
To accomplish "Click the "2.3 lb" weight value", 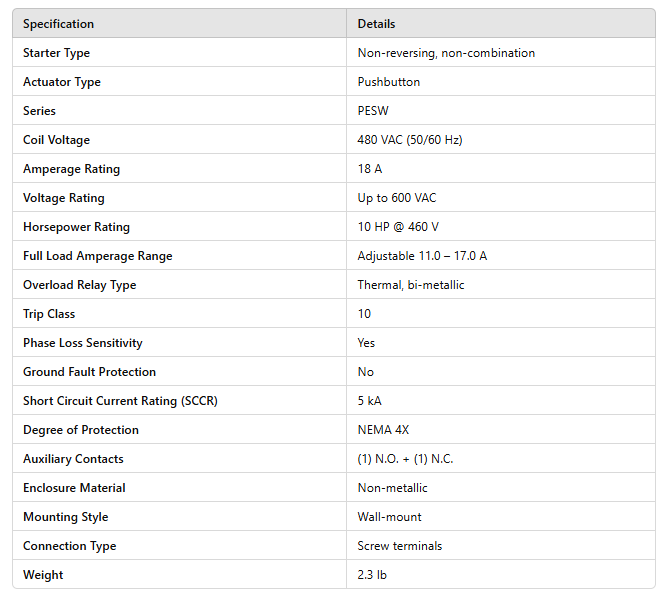I will (x=372, y=575).
